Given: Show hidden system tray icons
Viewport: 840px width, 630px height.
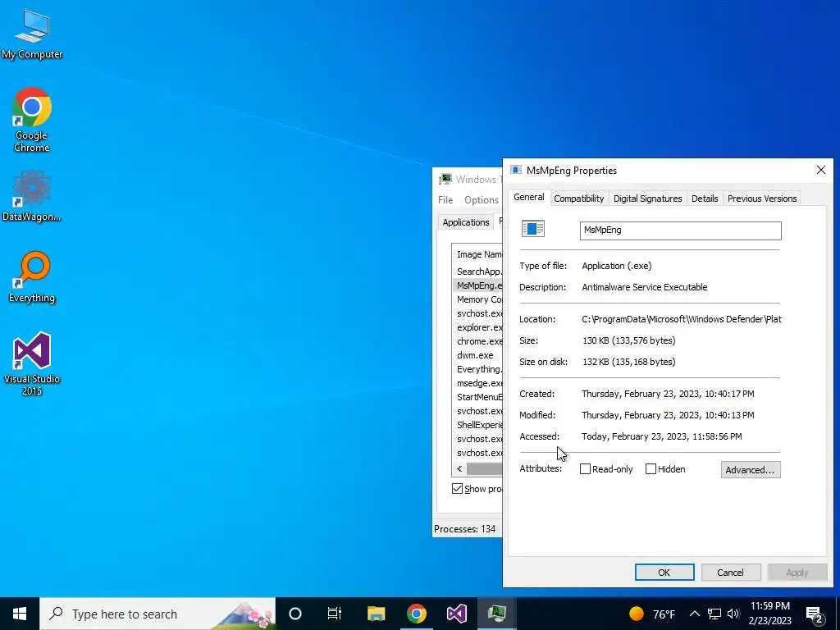Looking at the screenshot, I should click(694, 614).
